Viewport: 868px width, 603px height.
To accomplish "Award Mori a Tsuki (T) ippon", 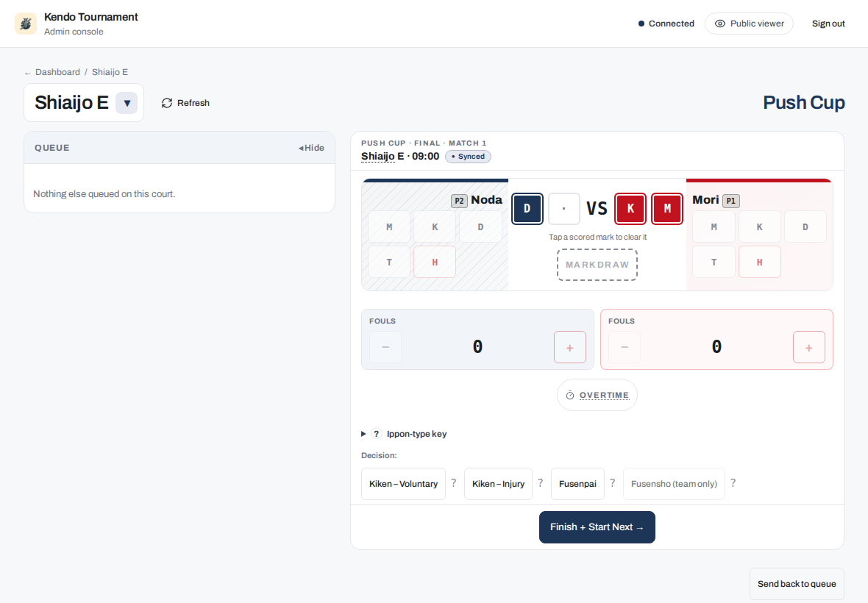I will [x=714, y=262].
